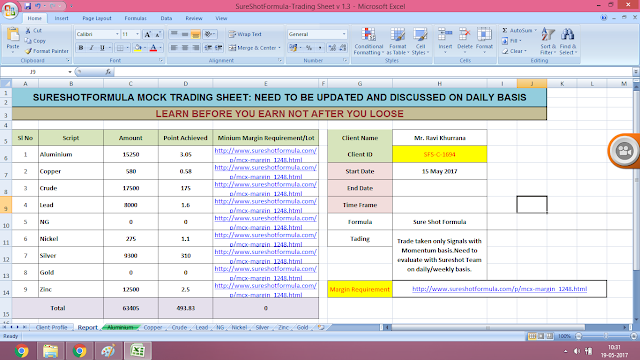640x360 pixels.
Task: Click the Copy icon
Action: point(28,41)
